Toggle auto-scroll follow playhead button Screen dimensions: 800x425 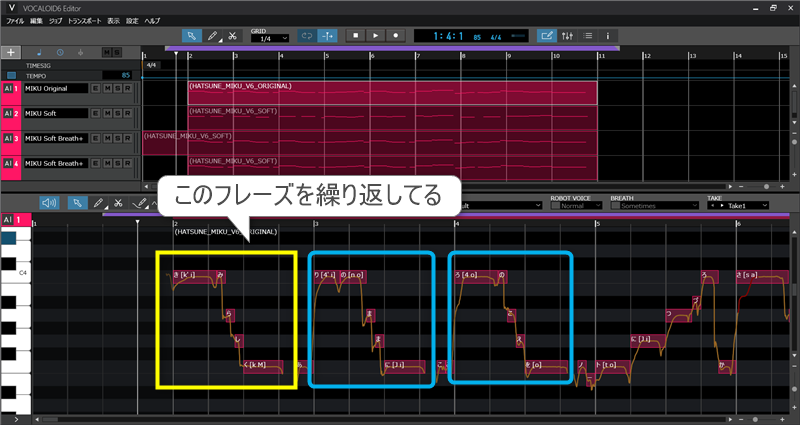[327, 36]
